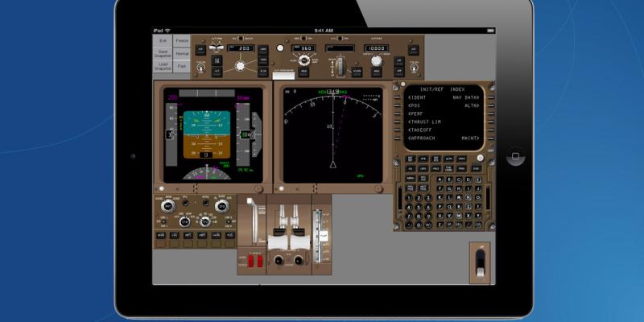Click the EFIS MINS RST knob
The image size is (644, 322).
pos(168,206)
